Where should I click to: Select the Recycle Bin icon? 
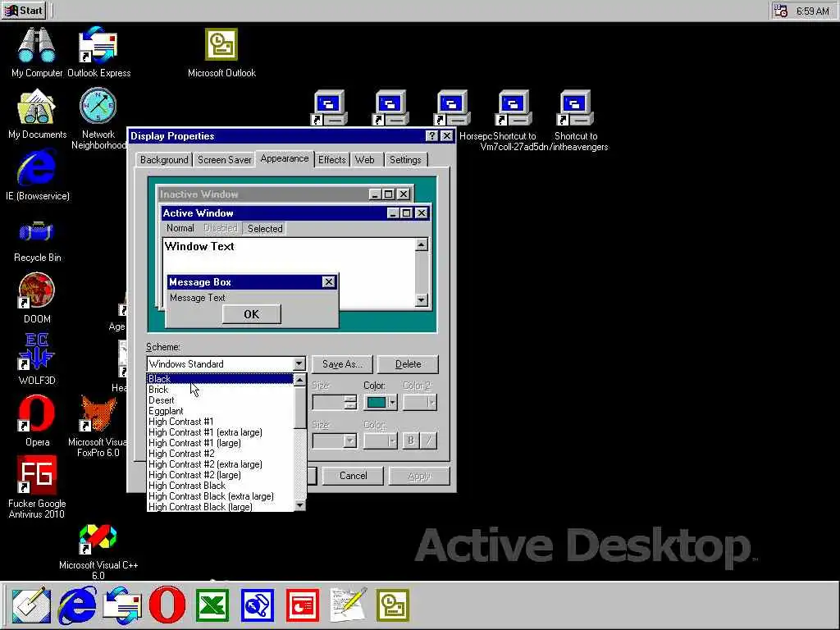(37, 240)
